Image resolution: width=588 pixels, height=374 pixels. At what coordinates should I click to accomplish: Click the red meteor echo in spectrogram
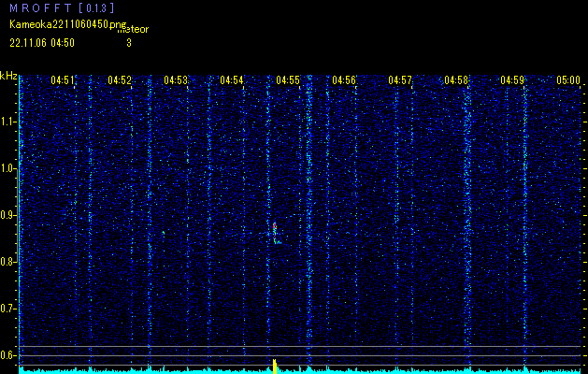click(x=275, y=227)
